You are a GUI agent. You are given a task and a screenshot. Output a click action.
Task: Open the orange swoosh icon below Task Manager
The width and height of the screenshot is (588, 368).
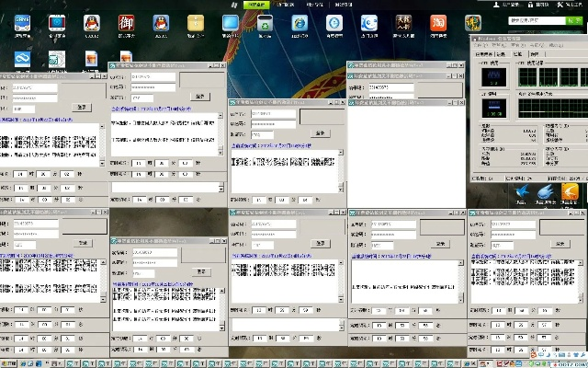coord(571,192)
